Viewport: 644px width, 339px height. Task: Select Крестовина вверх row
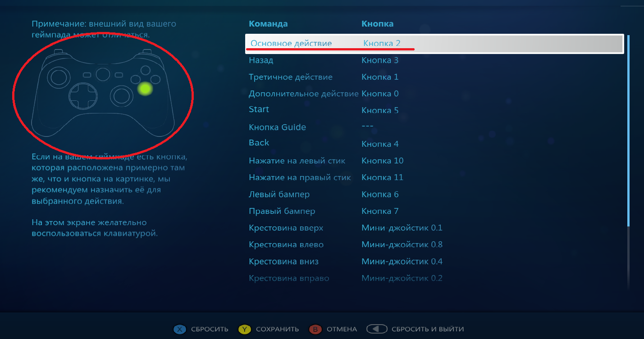pyautogui.click(x=434, y=228)
